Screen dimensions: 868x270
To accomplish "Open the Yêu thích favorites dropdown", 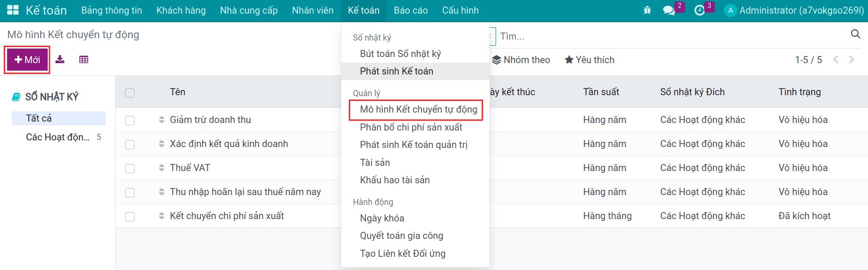I will click(590, 60).
